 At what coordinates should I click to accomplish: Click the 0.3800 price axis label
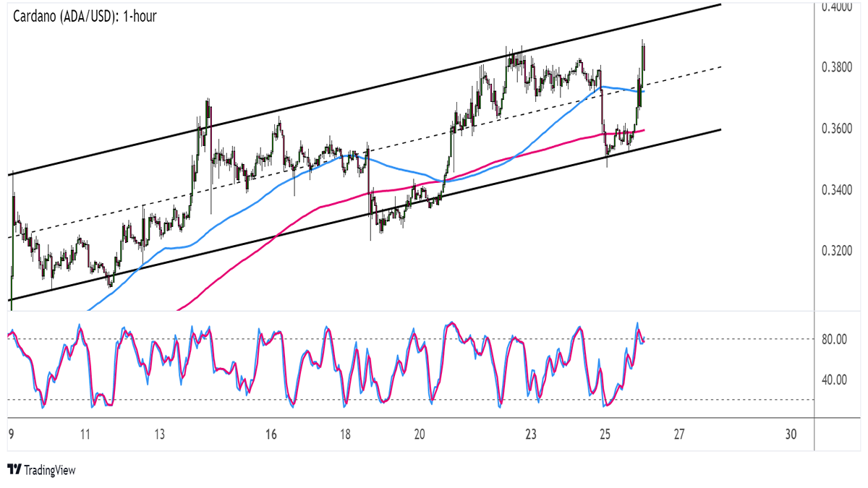click(838, 67)
